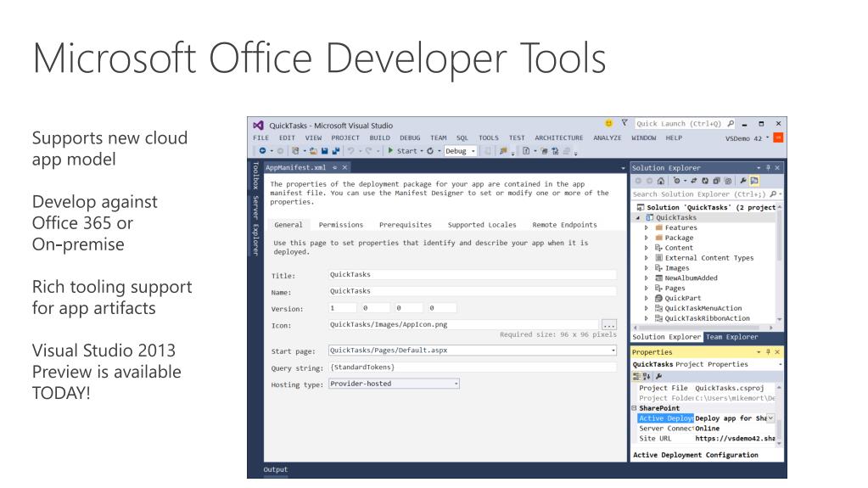Select QuickTaskMenuAction in Solution Explorer
Image resolution: width=868 pixels, height=488 pixels.
tap(703, 308)
